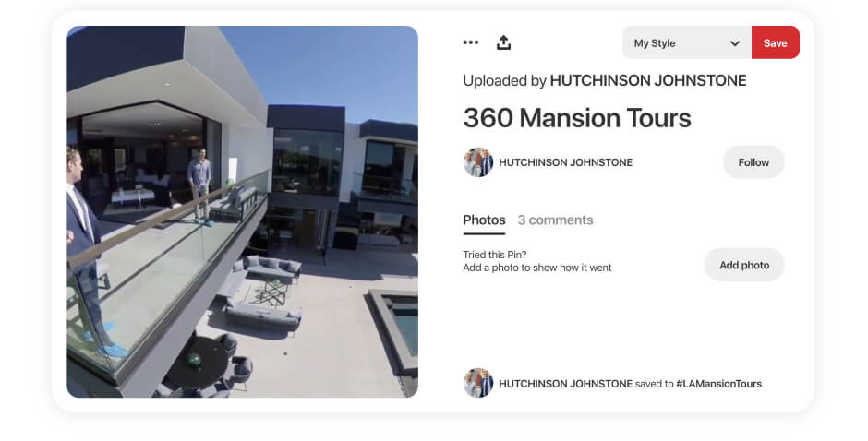Open the #LAMansionTours board link
The image size is (868, 441).
[718, 384]
